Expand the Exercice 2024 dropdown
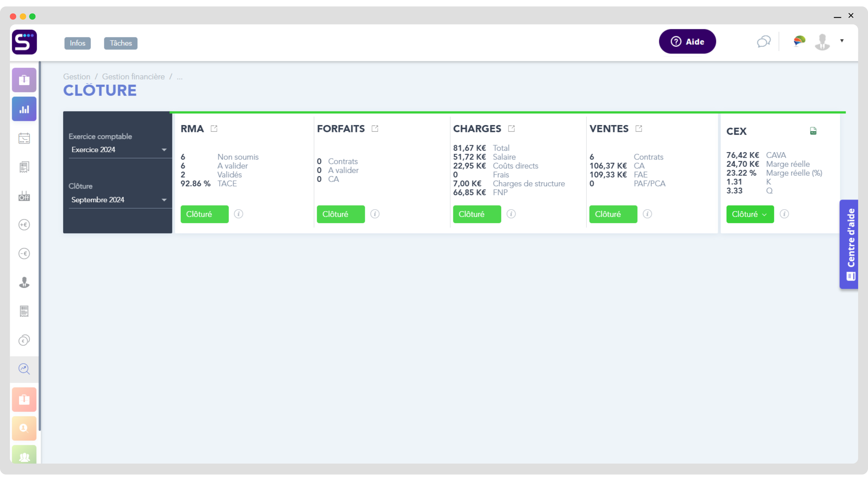 [119, 150]
